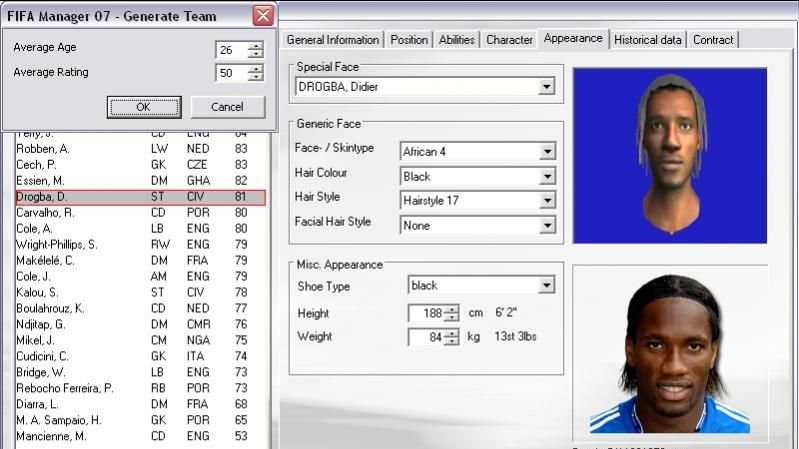Select the Drogba, D. row
Image resolution: width=799 pixels, height=449 pixels.
141,197
